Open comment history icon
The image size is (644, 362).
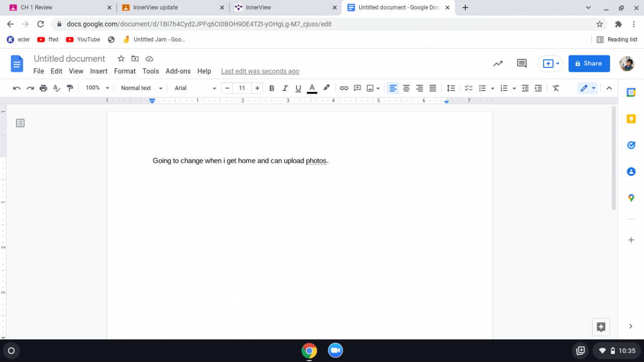522,63
